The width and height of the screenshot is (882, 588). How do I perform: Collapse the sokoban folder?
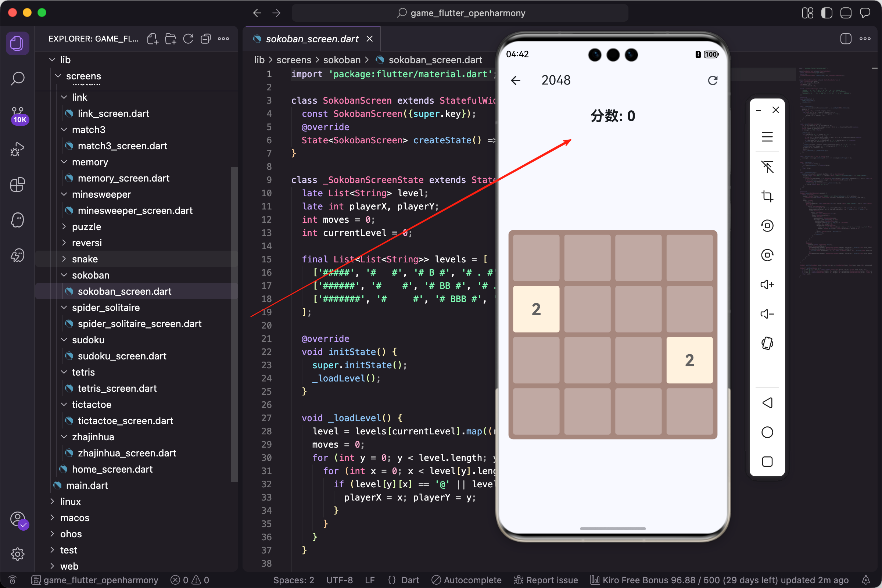point(90,275)
